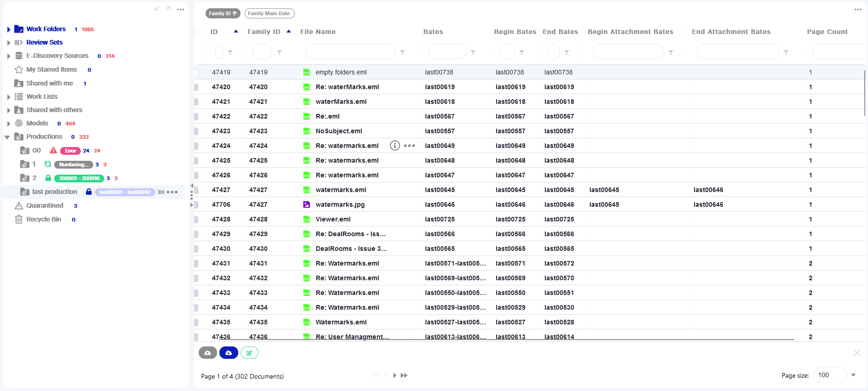868x391 pixels.
Task: Jump to the last page arrow
Action: [x=404, y=375]
